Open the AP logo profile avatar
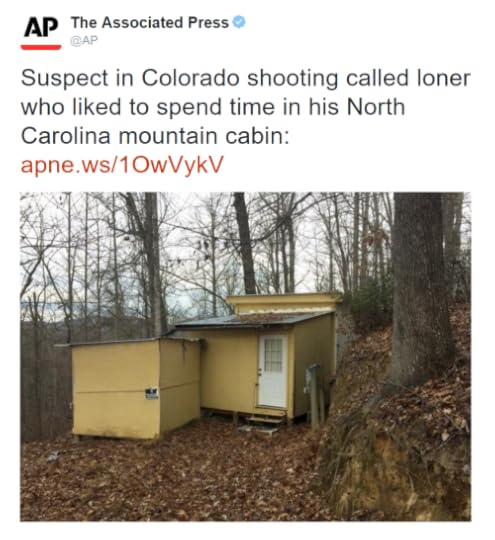 click(41, 33)
